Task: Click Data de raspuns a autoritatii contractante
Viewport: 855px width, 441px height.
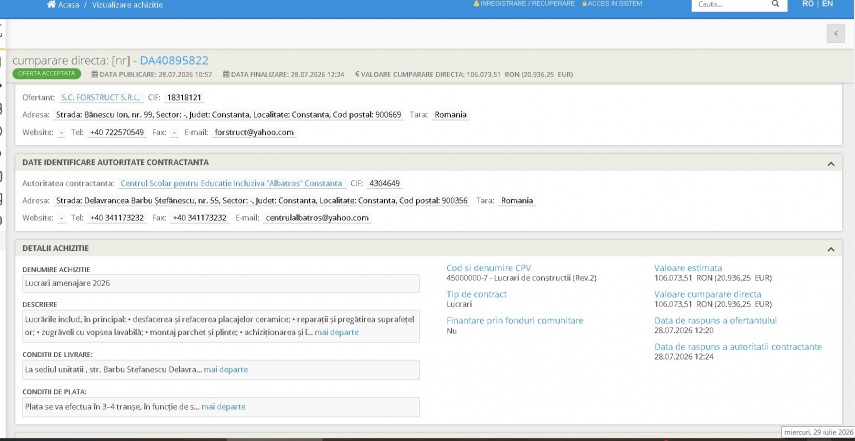Action: pyautogui.click(x=738, y=347)
